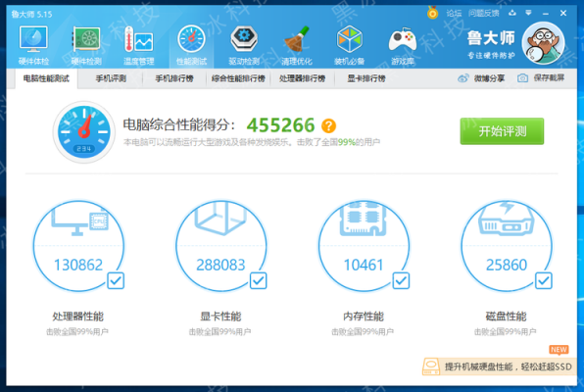Viewport: 584px width, 392px height.
Task: Toggle 内存性能 checkbox
Action: 401,280
